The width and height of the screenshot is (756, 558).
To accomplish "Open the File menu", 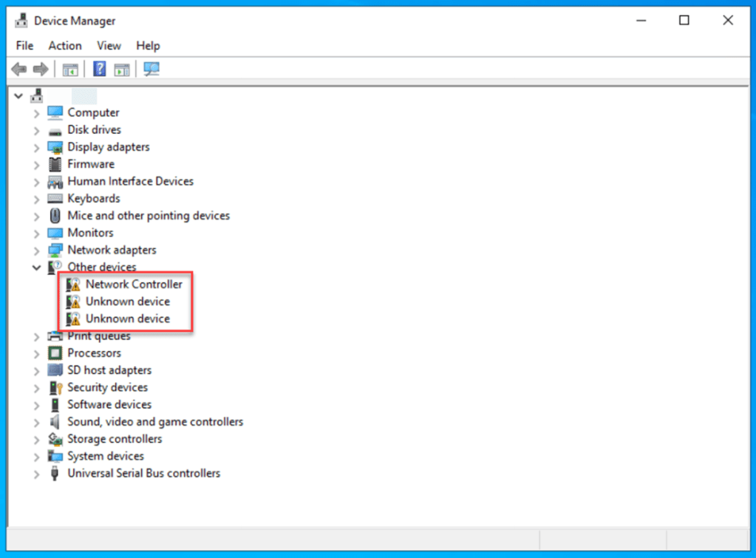I will point(24,46).
